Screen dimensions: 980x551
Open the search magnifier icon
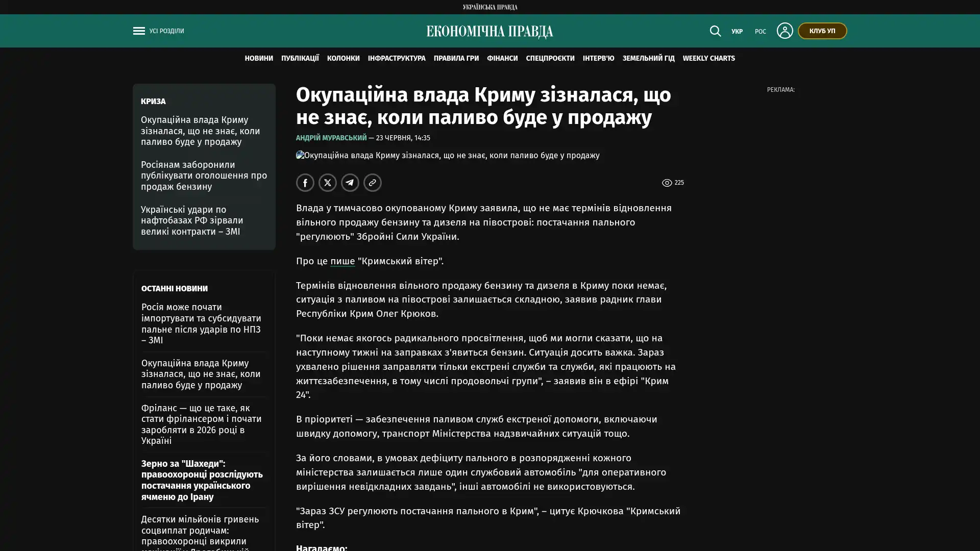click(x=715, y=31)
